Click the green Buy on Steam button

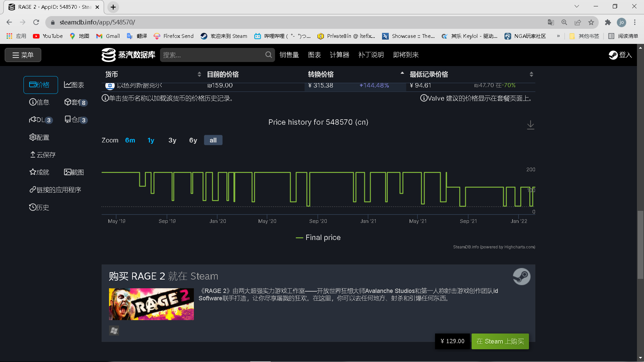[x=500, y=341]
